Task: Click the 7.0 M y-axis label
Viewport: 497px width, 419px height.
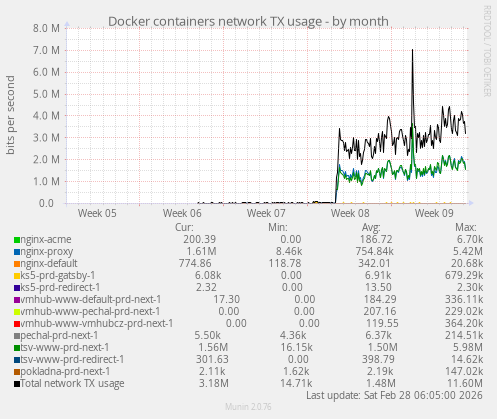Action: 46,51
